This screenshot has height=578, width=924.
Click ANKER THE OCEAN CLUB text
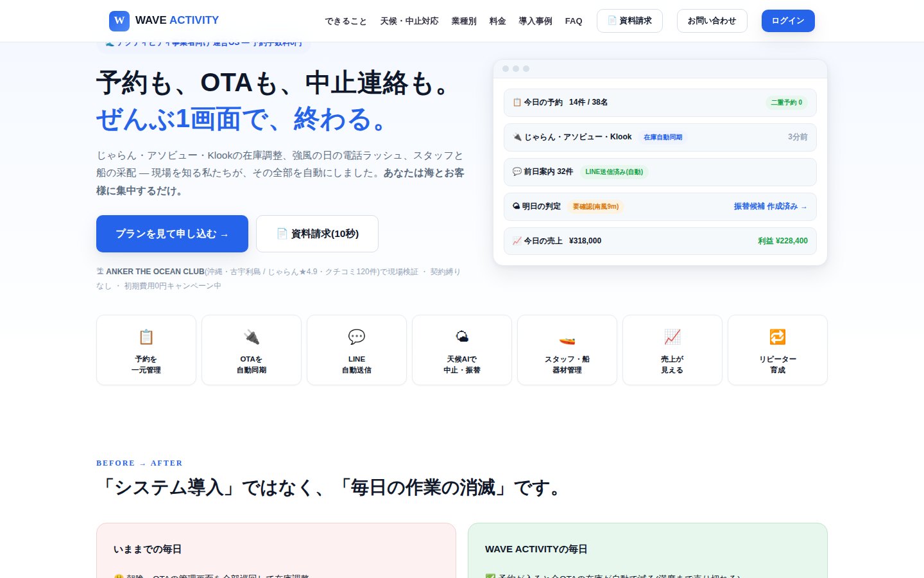point(155,272)
